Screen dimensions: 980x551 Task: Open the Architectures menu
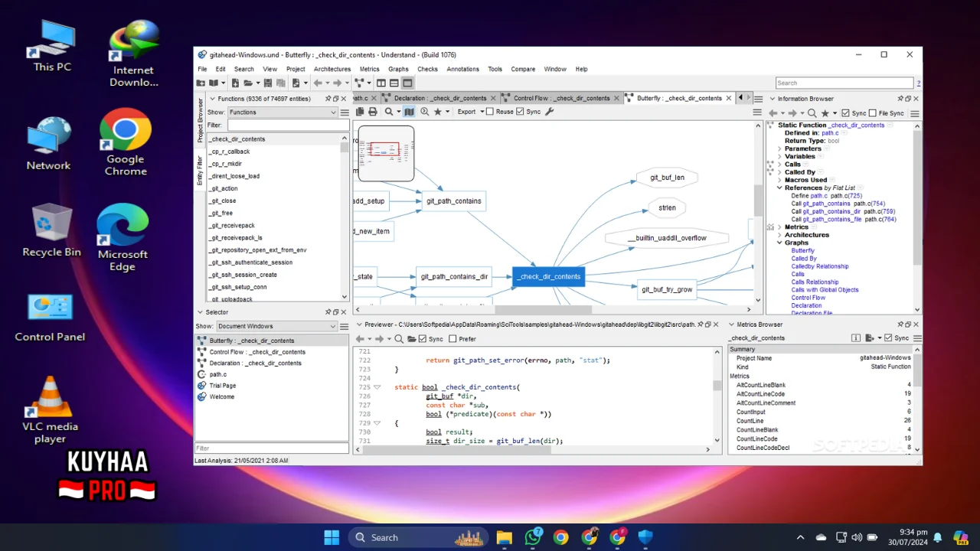332,69
